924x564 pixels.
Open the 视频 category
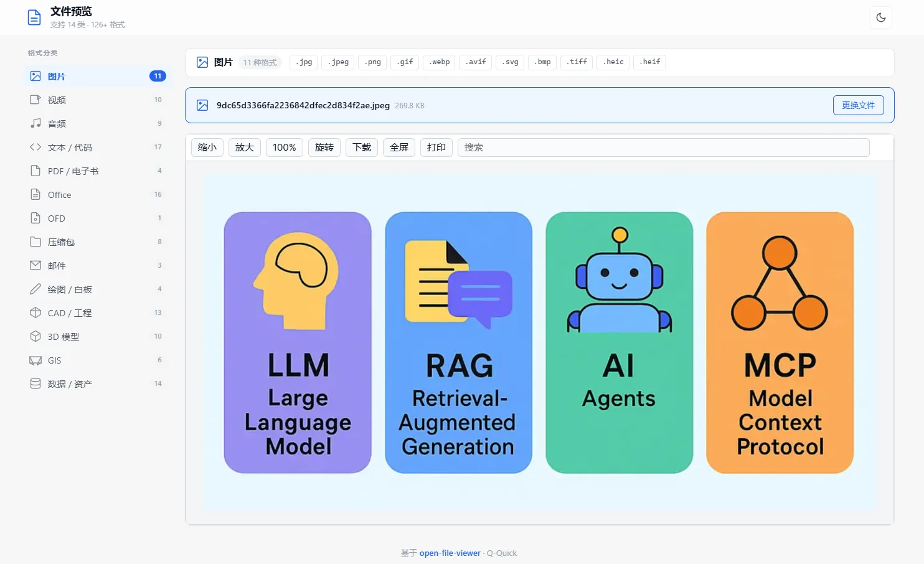97,100
